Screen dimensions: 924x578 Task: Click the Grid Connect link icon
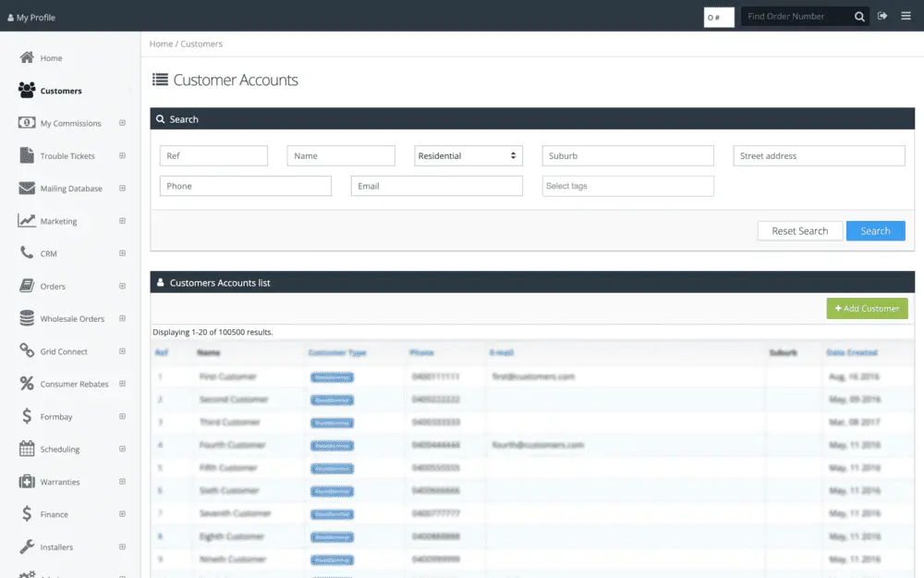point(27,350)
